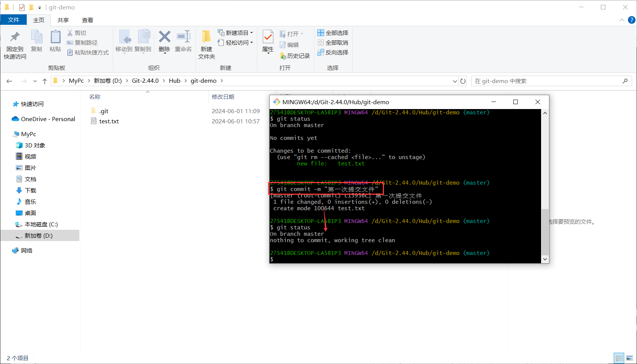The width and height of the screenshot is (637, 364).
Task: Toggle the properties checkbox icon in title bar
Action: 22,7
